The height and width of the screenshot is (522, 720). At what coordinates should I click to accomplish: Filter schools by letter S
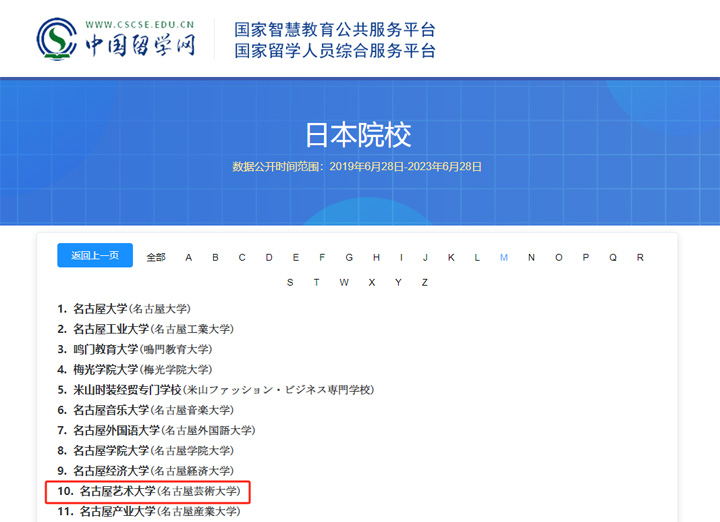[290, 282]
